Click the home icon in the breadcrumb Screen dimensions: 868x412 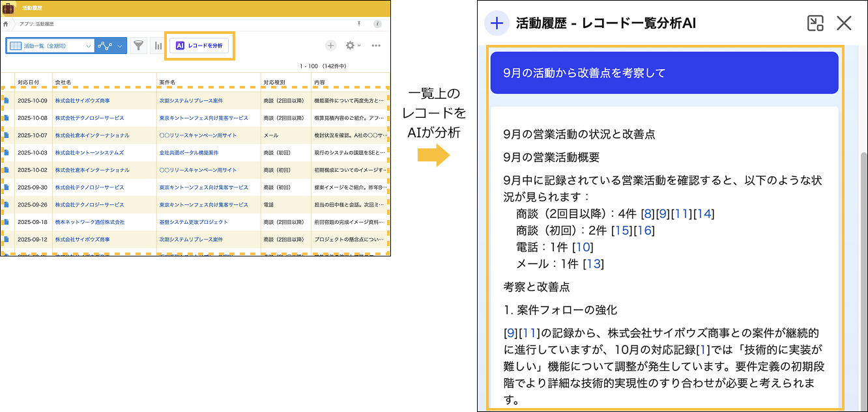pos(6,24)
